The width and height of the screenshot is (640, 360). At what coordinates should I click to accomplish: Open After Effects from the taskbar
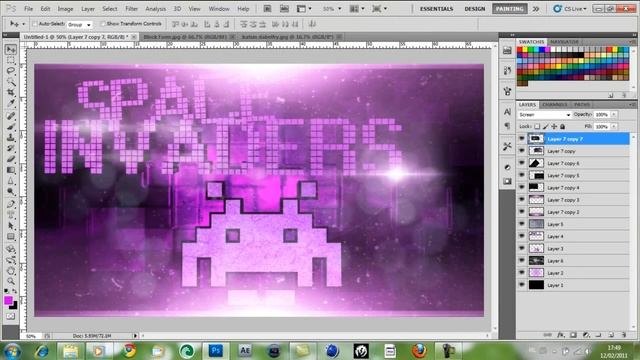[245, 351]
